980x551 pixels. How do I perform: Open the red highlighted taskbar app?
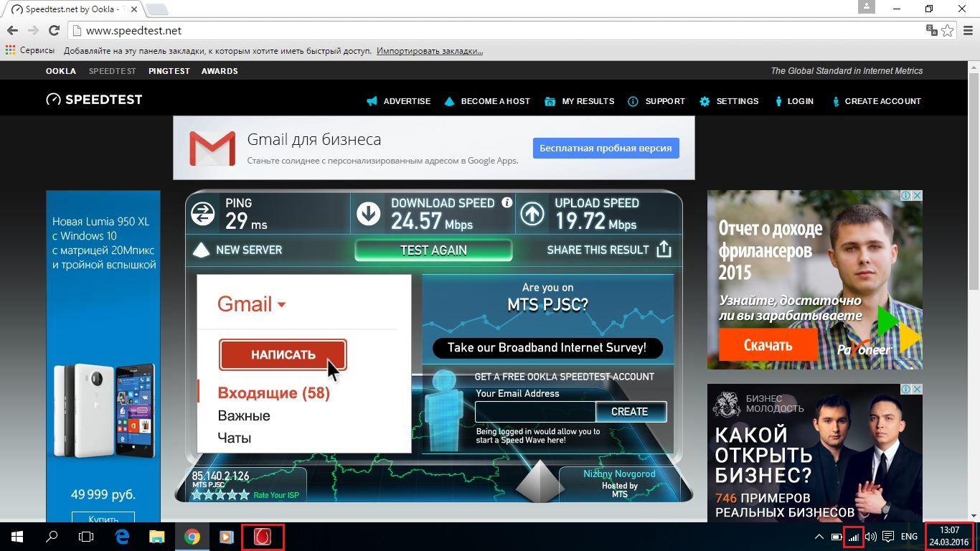click(263, 537)
